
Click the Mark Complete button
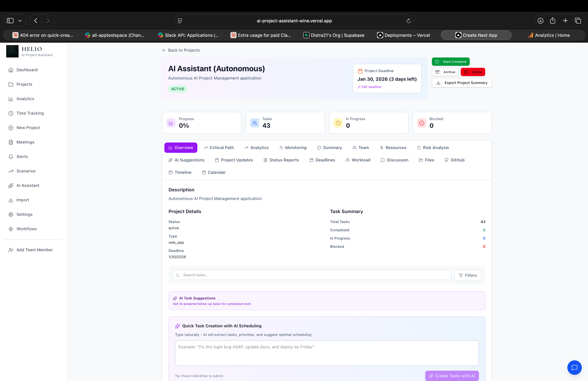[451, 61]
